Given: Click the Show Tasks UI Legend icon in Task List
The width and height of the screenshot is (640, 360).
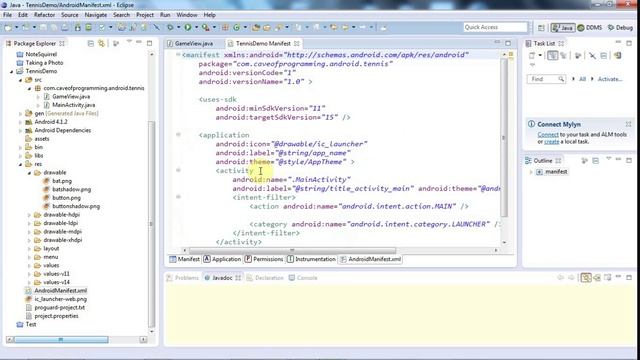Looking at the screenshot, I should [x=618, y=56].
